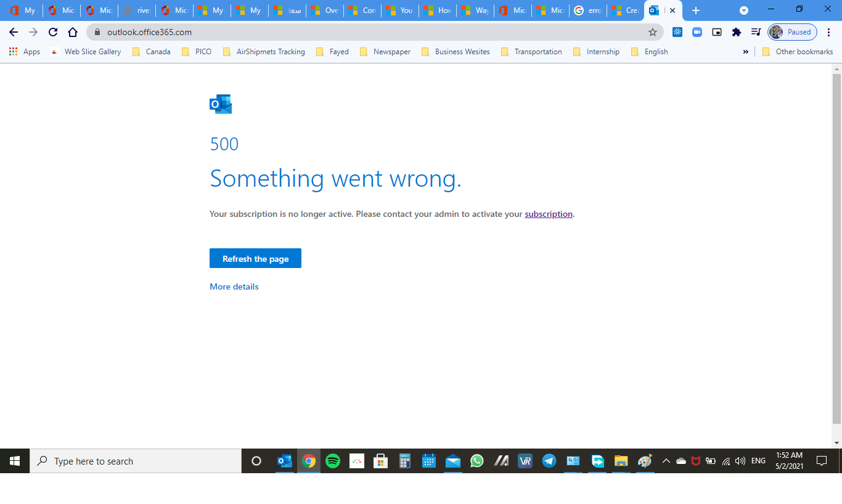The height and width of the screenshot is (504, 842).
Task: Open Microsoft Store from the taskbar
Action: pos(381,461)
